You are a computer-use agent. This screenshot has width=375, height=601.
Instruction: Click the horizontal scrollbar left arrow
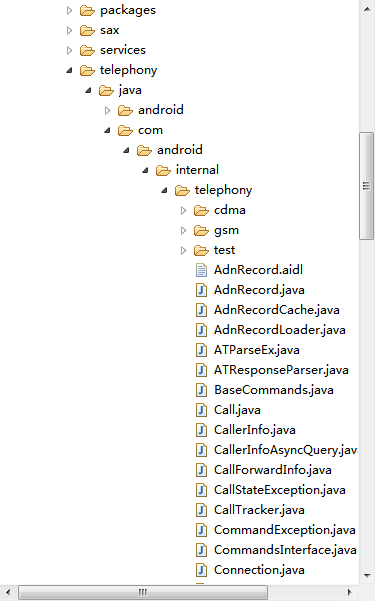[8, 593]
